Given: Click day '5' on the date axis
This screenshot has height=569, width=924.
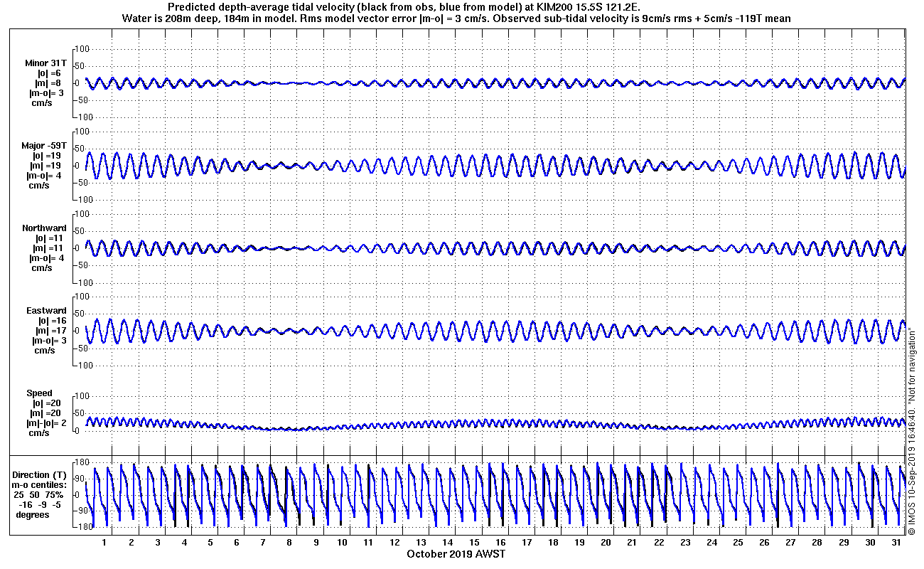Looking at the screenshot, I should (210, 542).
